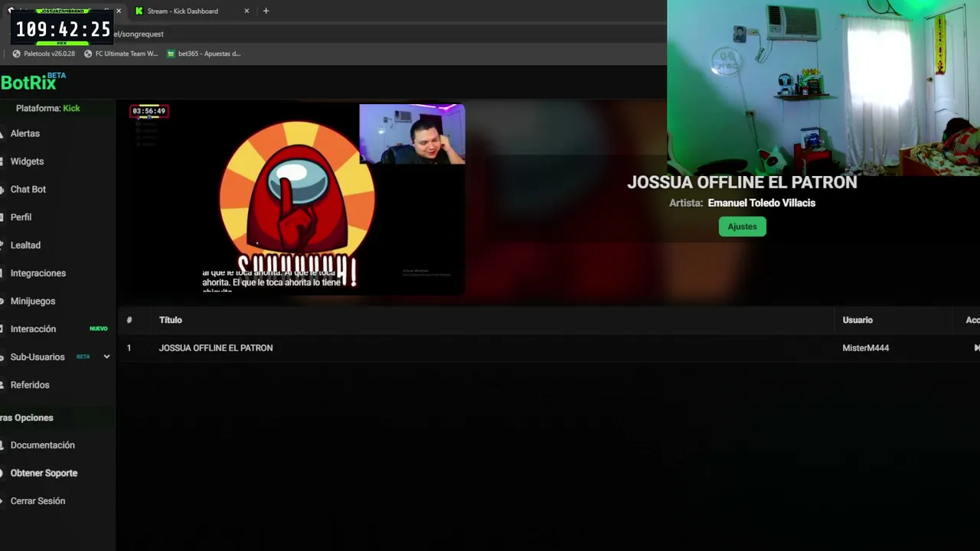Select JOSSUA OFFLINE EL PATRON in queue row
980x551 pixels.
point(216,348)
